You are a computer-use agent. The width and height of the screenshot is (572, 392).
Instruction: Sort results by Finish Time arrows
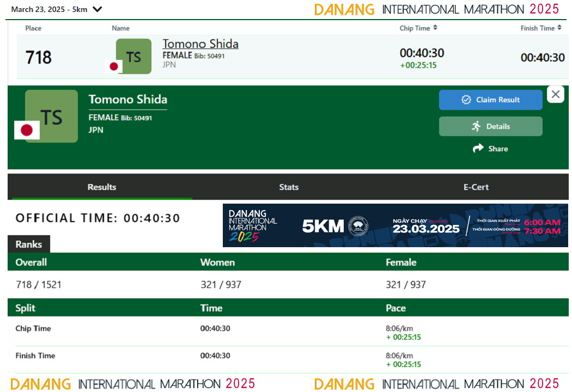559,28
